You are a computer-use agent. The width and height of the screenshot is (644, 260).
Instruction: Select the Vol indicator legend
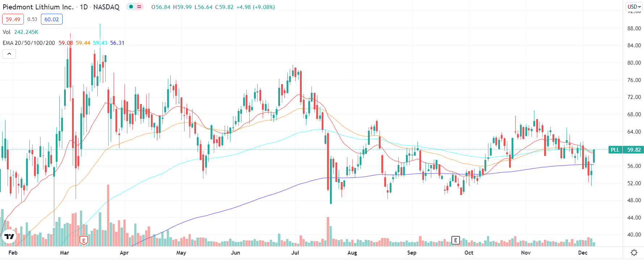tap(7, 32)
